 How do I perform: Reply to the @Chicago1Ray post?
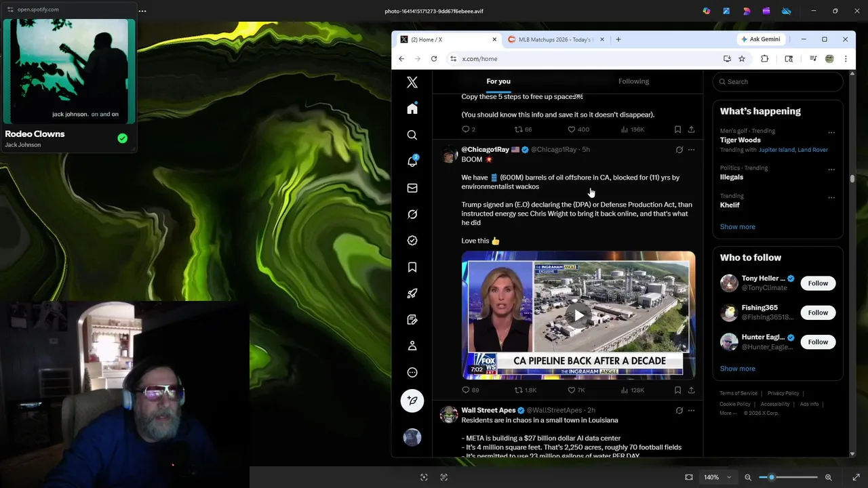point(466,390)
